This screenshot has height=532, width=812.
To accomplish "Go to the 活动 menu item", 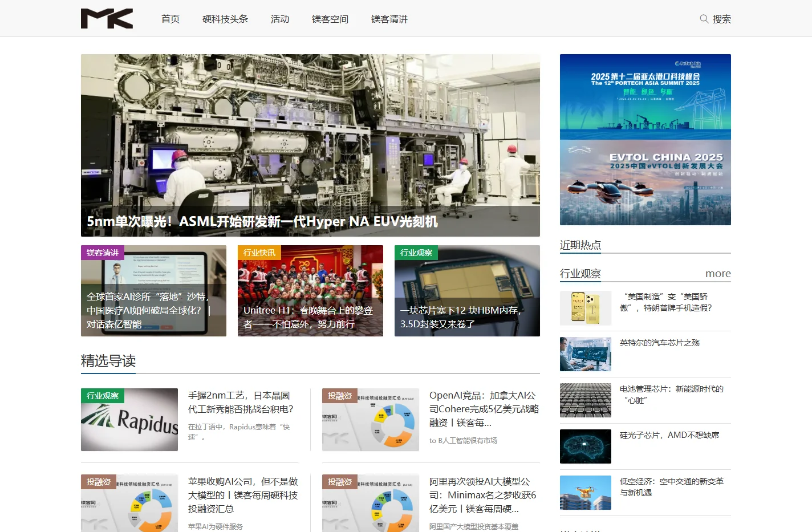I will coord(280,19).
